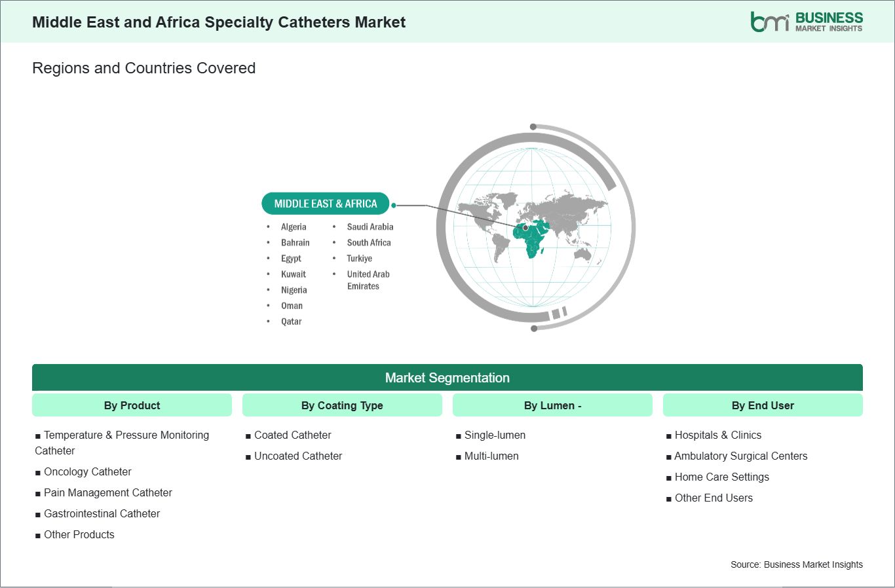
Task: Click the Business Market Insights logo
Action: [807, 22]
